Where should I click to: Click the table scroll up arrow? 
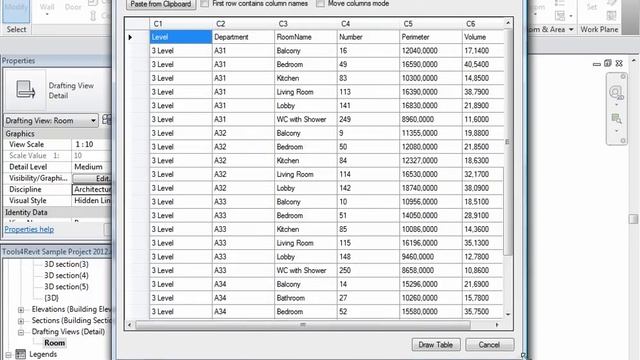[508, 23]
